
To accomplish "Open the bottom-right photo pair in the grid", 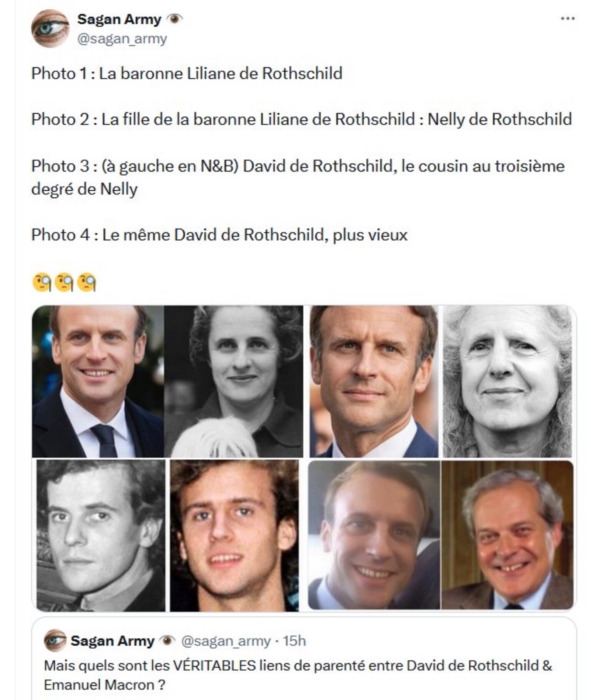I will coord(441,535).
